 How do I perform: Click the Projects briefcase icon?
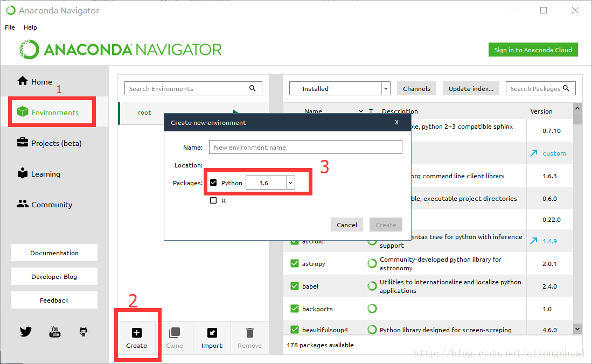[23, 142]
